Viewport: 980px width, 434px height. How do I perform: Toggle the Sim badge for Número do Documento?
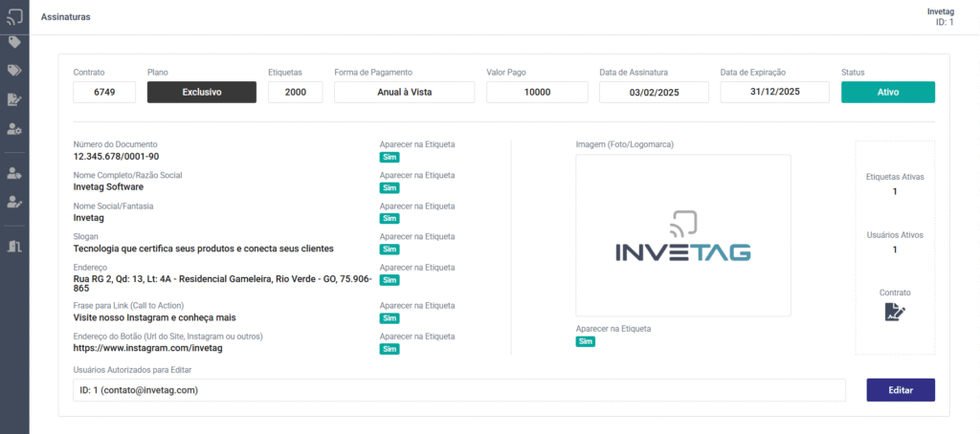point(390,158)
